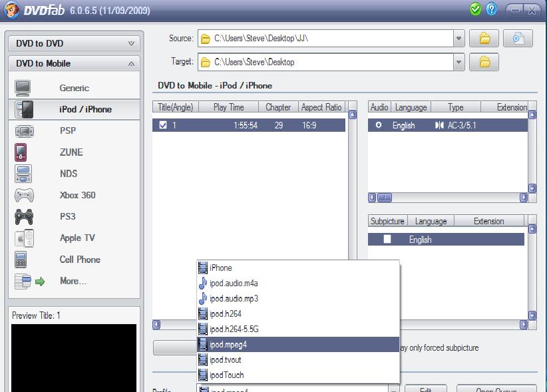Select the Xbox 360 controller icon
The width and height of the screenshot is (547, 392).
pyautogui.click(x=24, y=195)
